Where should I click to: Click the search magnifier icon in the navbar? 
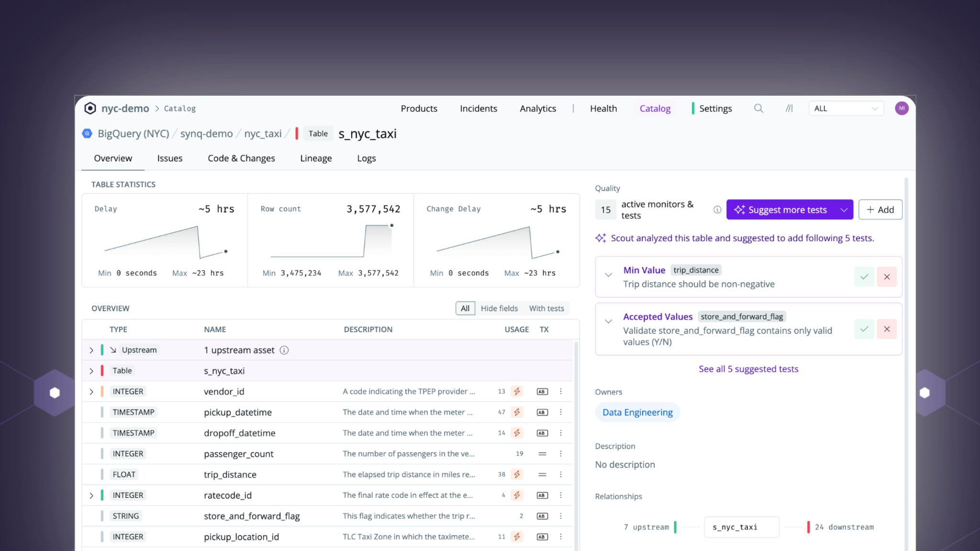758,109
